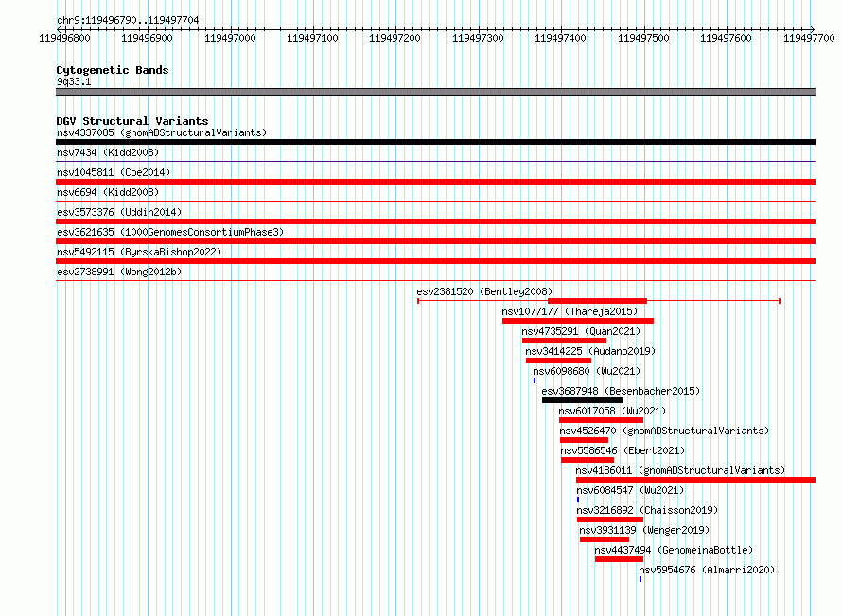This screenshot has width=842, height=616.
Task: Open esv2738991 (Wong2012b) label
Action: [119, 272]
